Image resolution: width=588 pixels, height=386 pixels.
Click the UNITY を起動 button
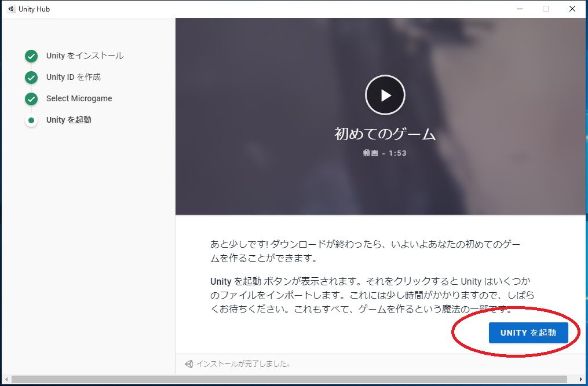click(x=528, y=333)
